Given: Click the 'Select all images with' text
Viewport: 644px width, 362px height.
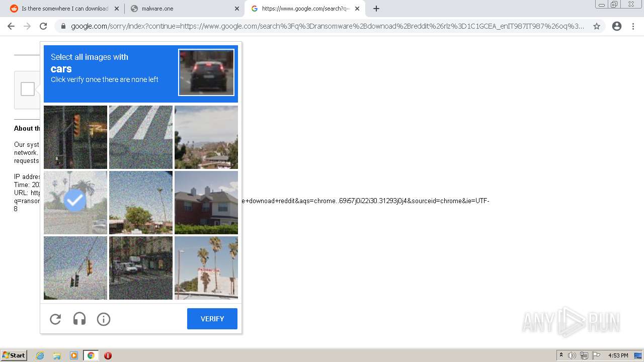Looking at the screenshot, I should [90, 57].
